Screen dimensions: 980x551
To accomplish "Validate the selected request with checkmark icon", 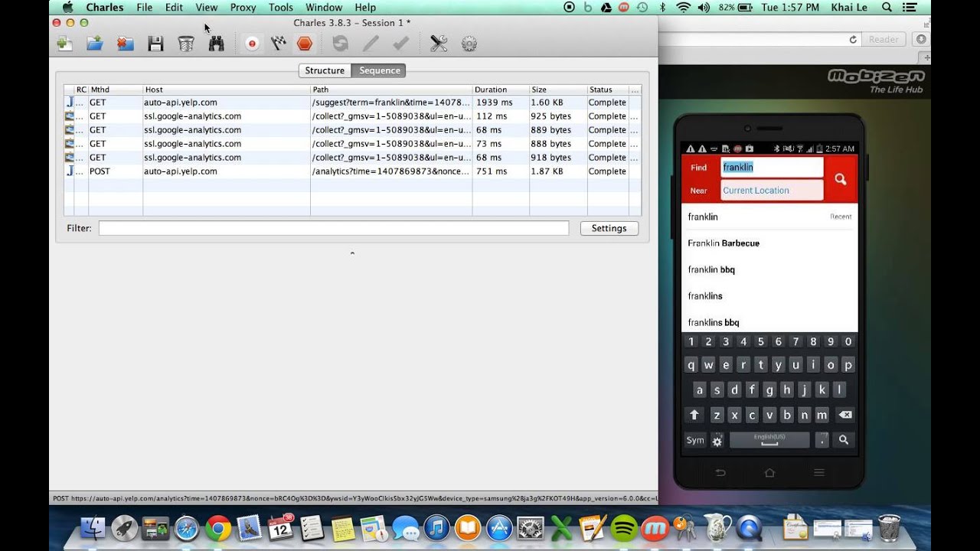I will tap(400, 44).
